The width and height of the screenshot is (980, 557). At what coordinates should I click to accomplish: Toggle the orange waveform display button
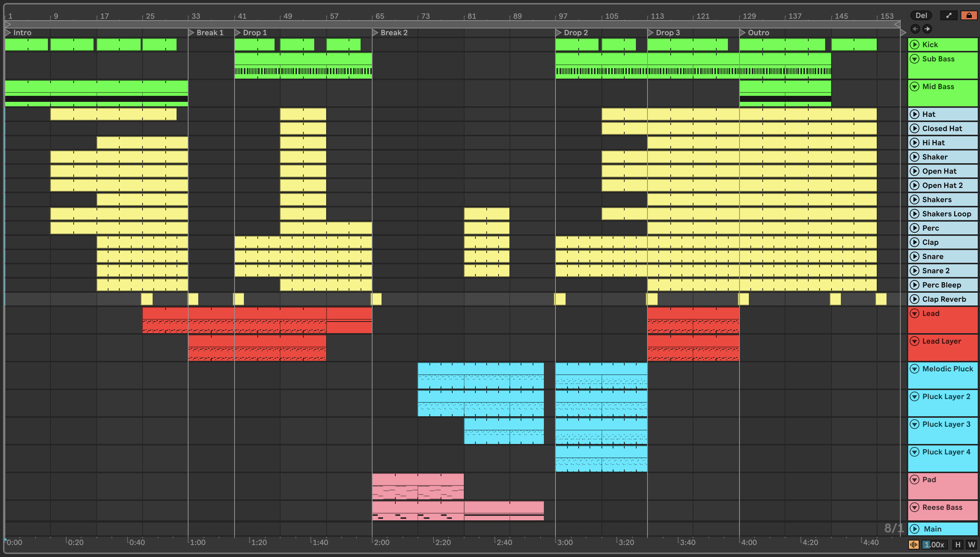(x=913, y=544)
